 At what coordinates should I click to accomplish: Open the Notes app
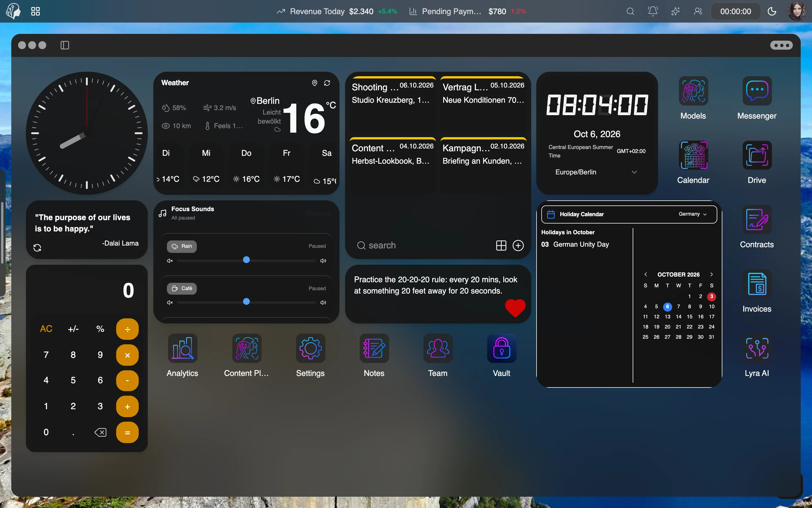tap(374, 348)
